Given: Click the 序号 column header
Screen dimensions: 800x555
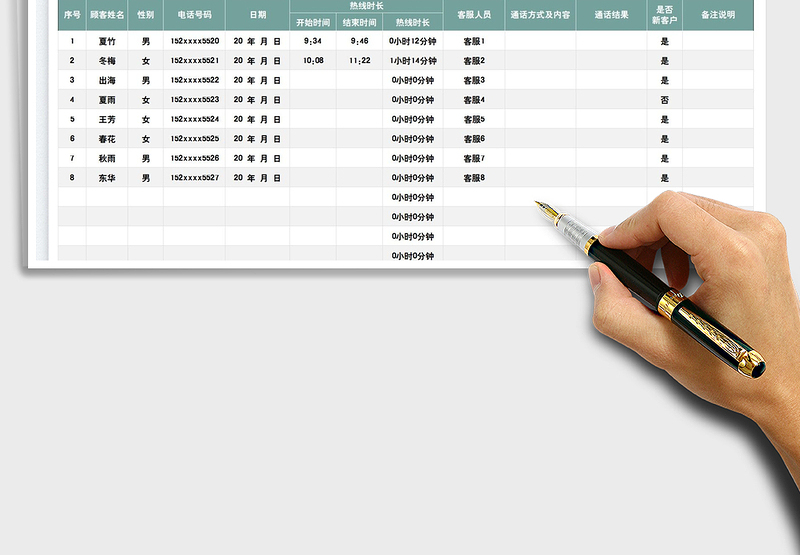Looking at the screenshot, I should point(71,15).
